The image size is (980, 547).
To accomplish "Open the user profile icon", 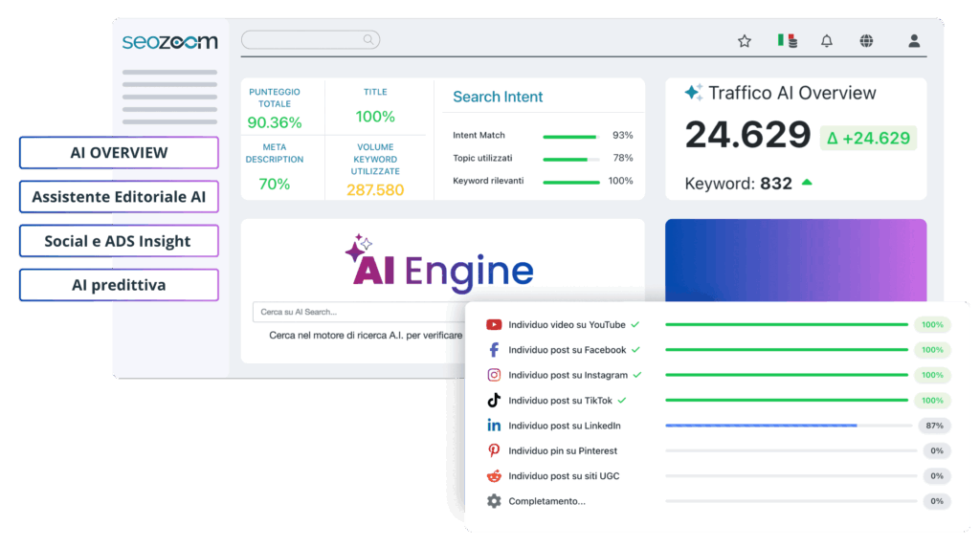I will (914, 41).
